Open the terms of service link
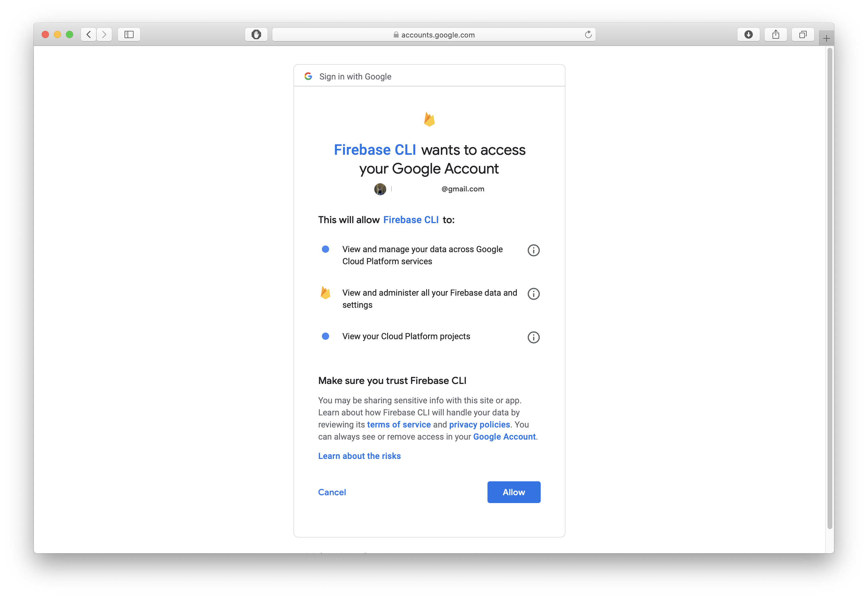The image size is (868, 598). pyautogui.click(x=398, y=424)
